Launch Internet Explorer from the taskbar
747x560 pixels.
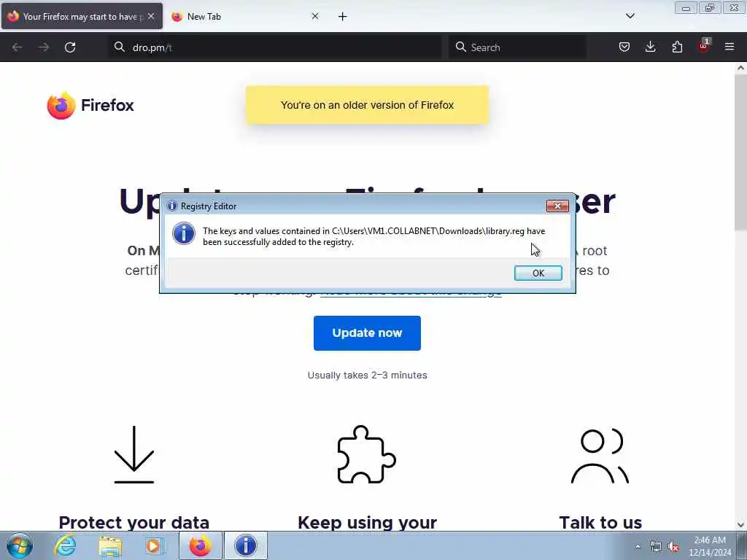coord(65,545)
